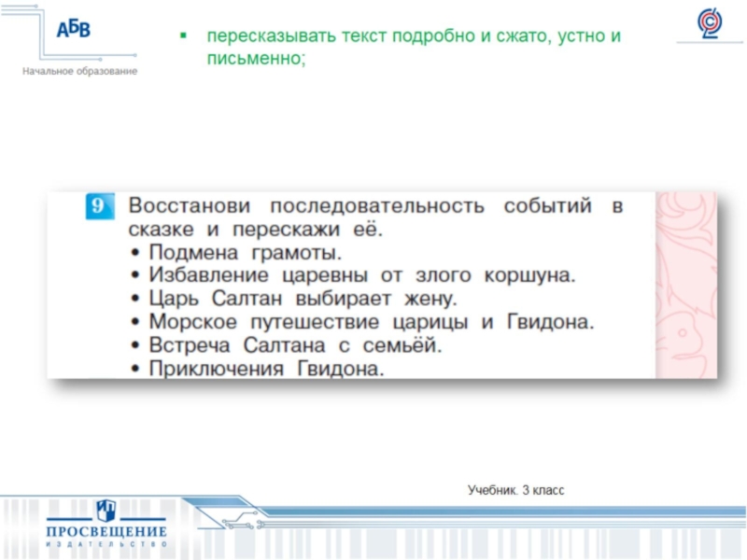The width and height of the screenshot is (747, 560).
Task: Select 'Морское путешествие царицы и Гвидона.'
Action: pyautogui.click(x=372, y=322)
